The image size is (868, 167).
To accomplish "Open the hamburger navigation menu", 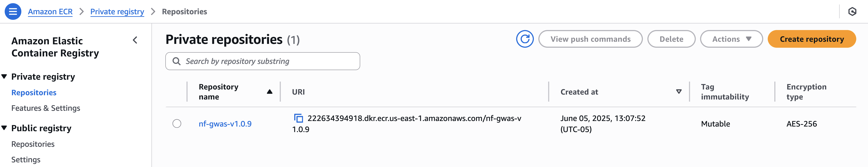I will [x=13, y=12].
